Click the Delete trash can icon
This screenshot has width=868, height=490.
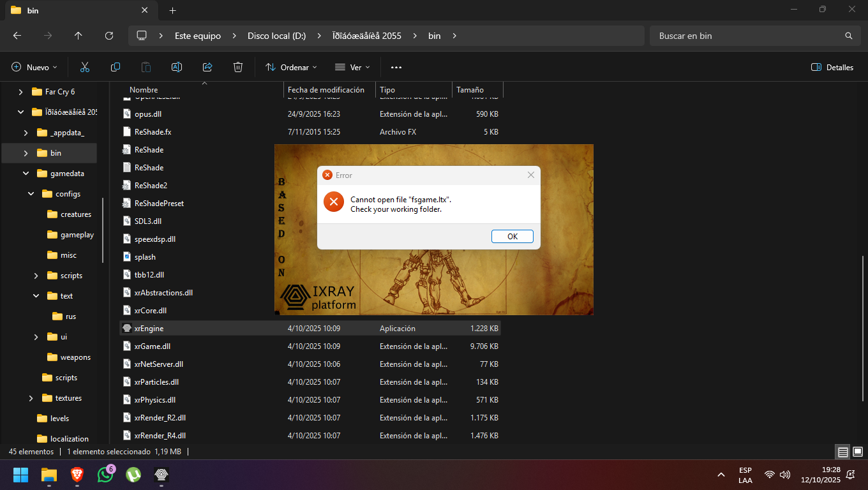point(238,67)
